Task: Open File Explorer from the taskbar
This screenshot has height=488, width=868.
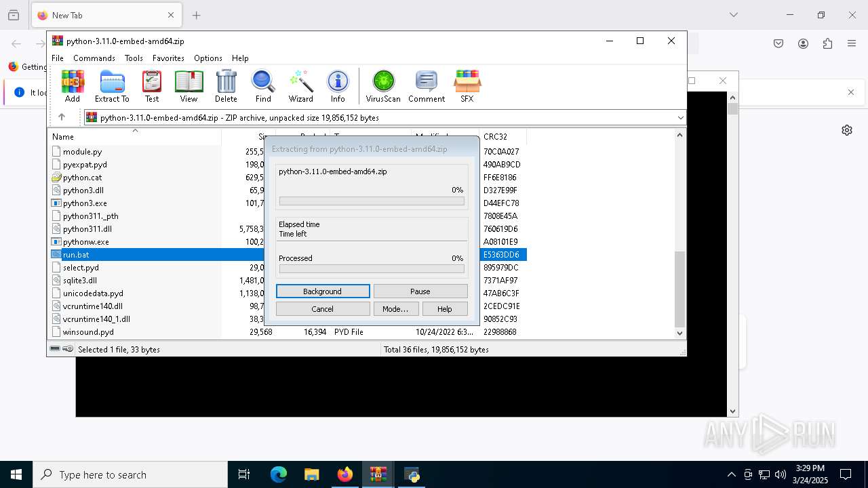Action: click(x=312, y=474)
